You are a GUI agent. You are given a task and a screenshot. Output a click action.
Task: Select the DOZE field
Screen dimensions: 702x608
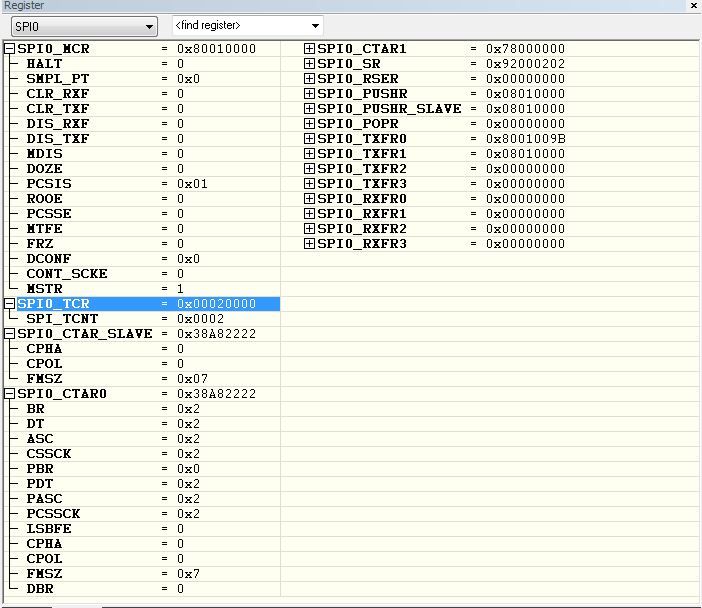[44, 169]
